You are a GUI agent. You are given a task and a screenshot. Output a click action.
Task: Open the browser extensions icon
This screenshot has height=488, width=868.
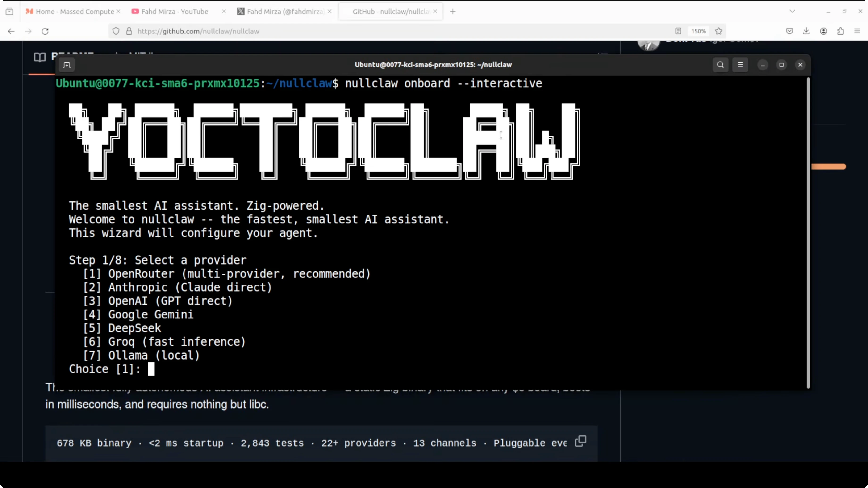pyautogui.click(x=840, y=31)
